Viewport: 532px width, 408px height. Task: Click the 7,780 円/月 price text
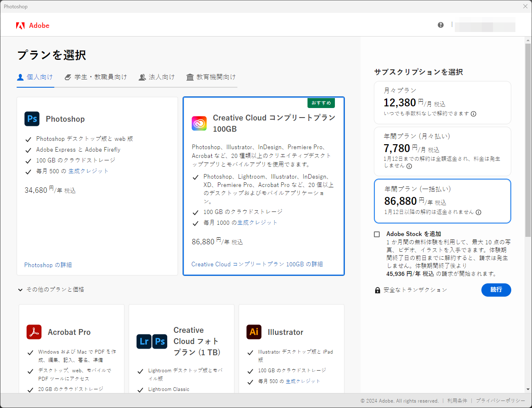411,148
